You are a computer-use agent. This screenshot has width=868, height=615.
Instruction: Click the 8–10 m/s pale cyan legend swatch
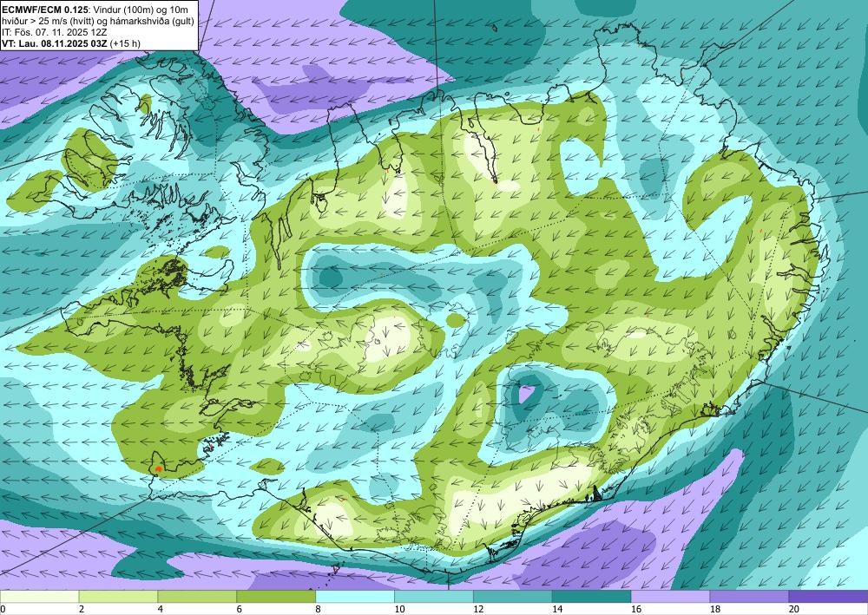pos(355,597)
